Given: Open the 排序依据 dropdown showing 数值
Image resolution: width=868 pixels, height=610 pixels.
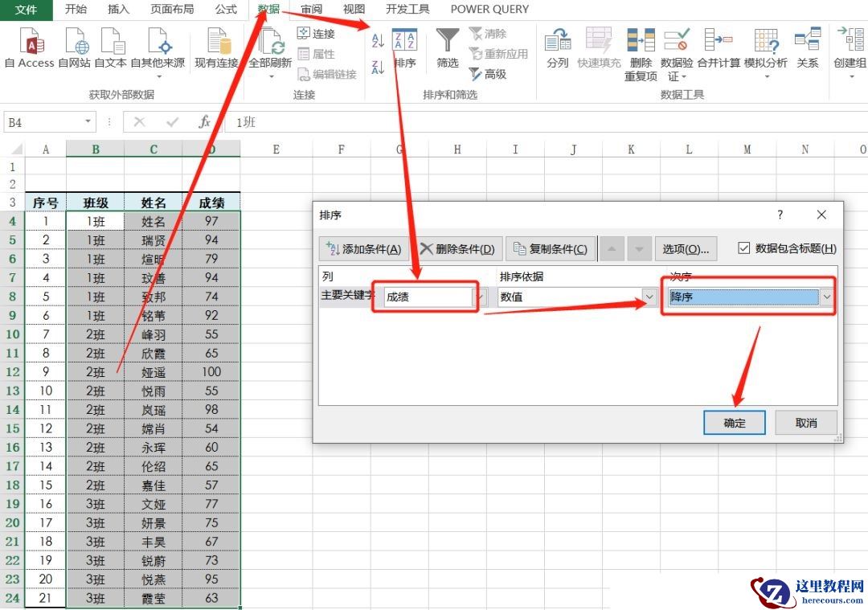Looking at the screenshot, I should [649, 297].
